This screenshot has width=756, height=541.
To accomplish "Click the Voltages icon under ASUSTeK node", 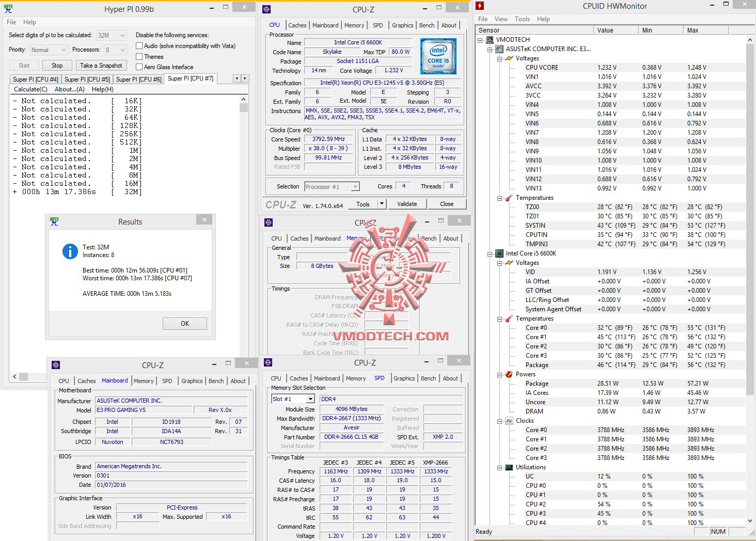I will coord(509,58).
